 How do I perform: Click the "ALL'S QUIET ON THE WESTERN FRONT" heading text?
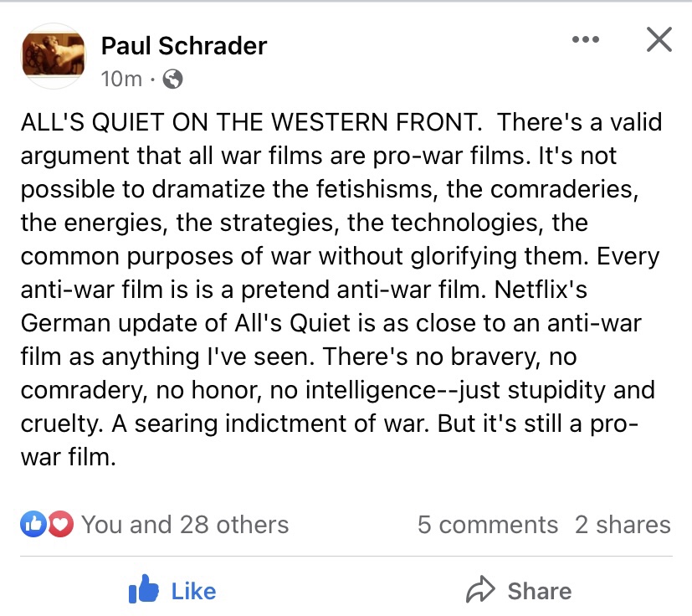point(251,122)
